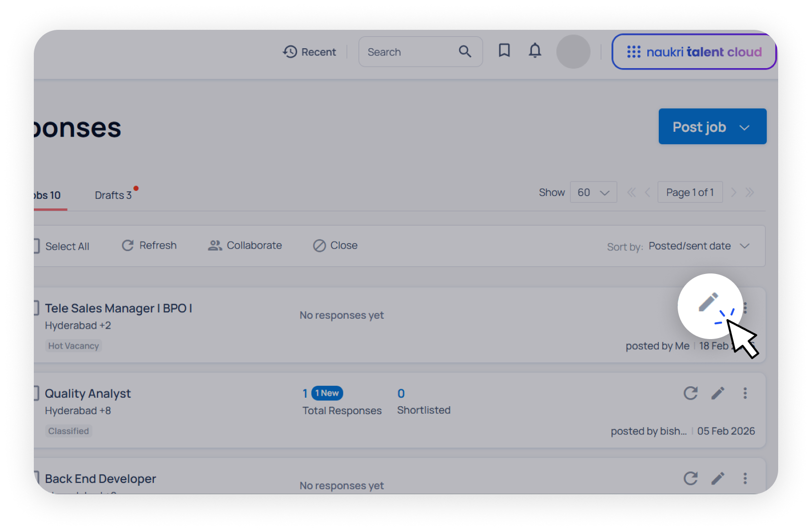Tick the Select All checkbox
This screenshot has height=532, width=812.
(36, 246)
